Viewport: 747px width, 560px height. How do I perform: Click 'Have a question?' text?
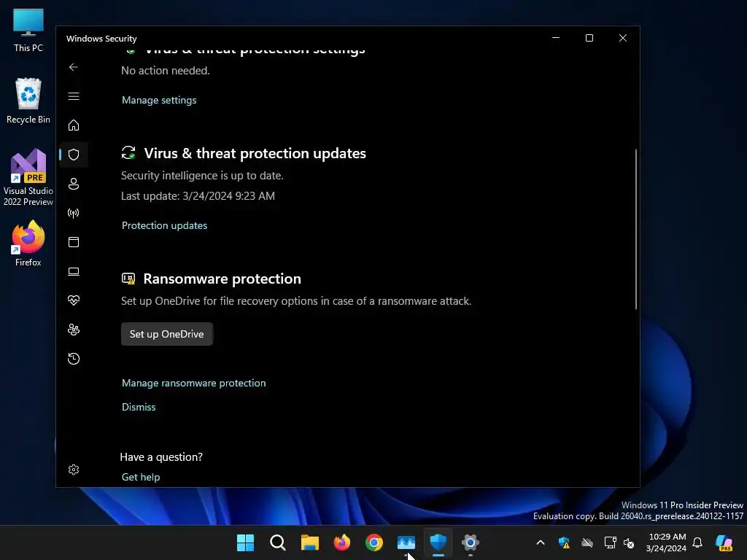pyautogui.click(x=161, y=456)
